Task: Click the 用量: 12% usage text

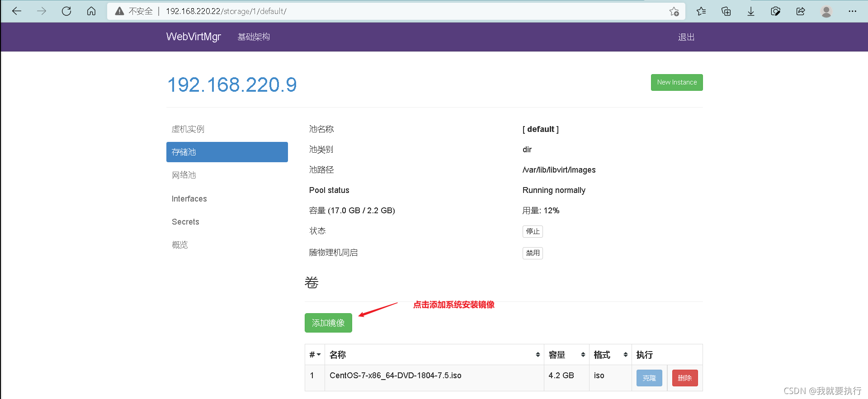Action: click(541, 211)
